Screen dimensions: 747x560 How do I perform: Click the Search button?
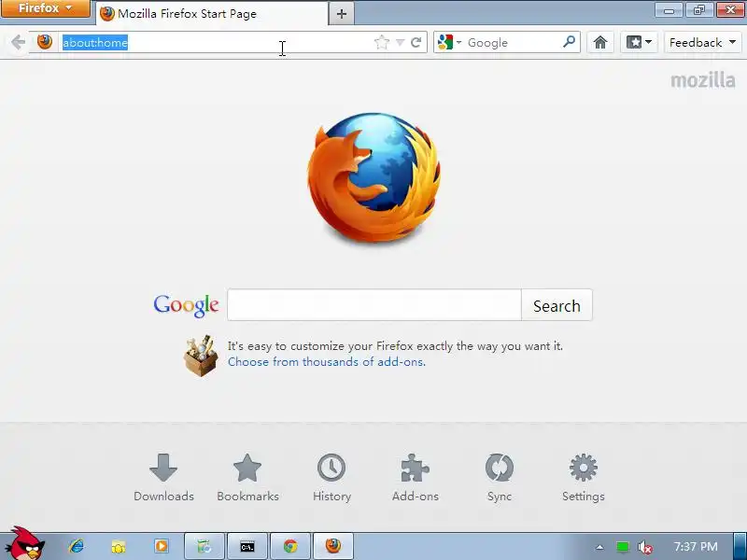click(557, 305)
